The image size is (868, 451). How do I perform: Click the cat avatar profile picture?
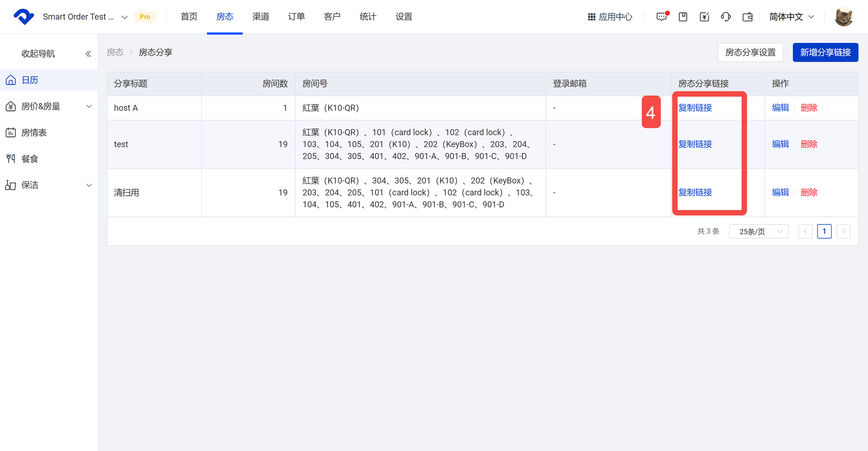tap(844, 17)
